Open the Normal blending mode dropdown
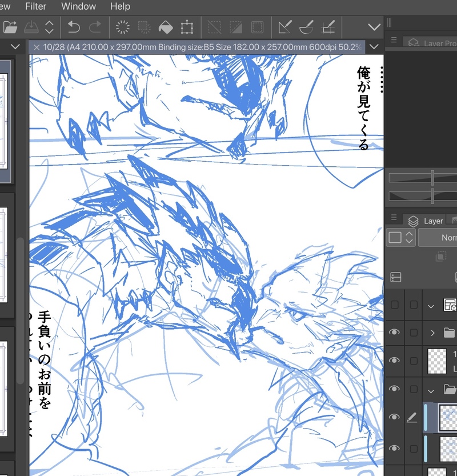 click(x=438, y=237)
